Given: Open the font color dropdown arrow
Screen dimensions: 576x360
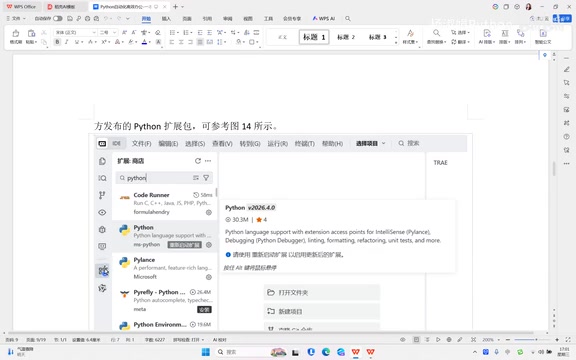Looking at the screenshot, I should coord(150,42).
